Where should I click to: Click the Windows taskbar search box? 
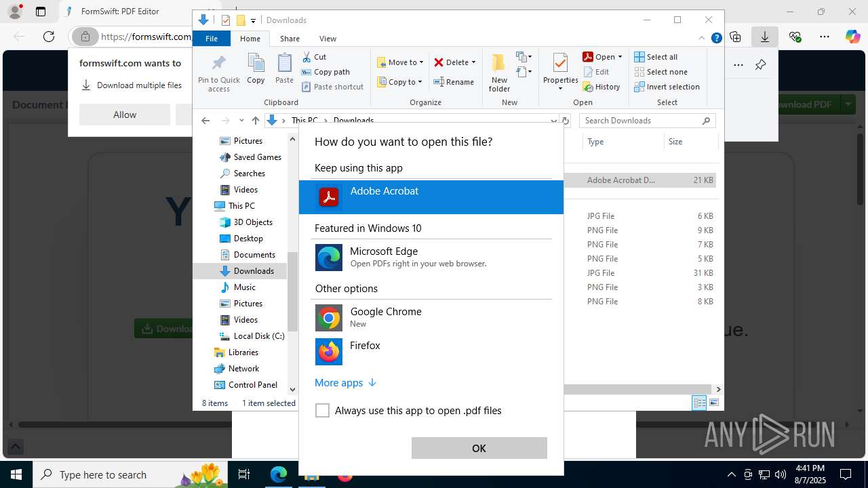(x=130, y=474)
